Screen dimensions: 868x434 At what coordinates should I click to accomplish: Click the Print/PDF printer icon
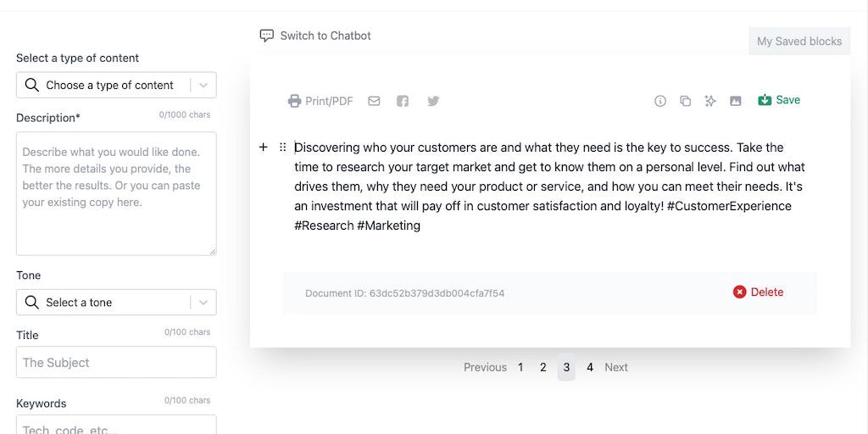point(295,101)
